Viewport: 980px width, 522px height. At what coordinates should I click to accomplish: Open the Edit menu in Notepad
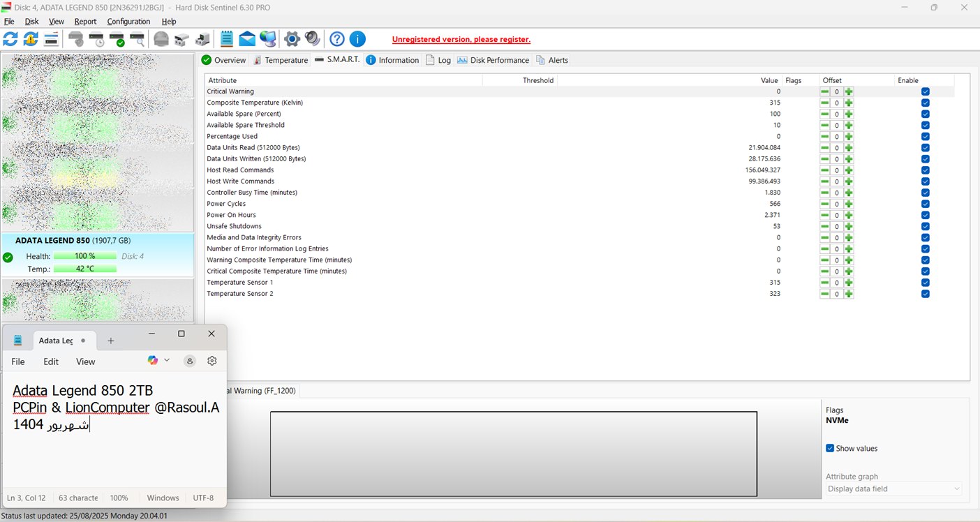(x=51, y=361)
